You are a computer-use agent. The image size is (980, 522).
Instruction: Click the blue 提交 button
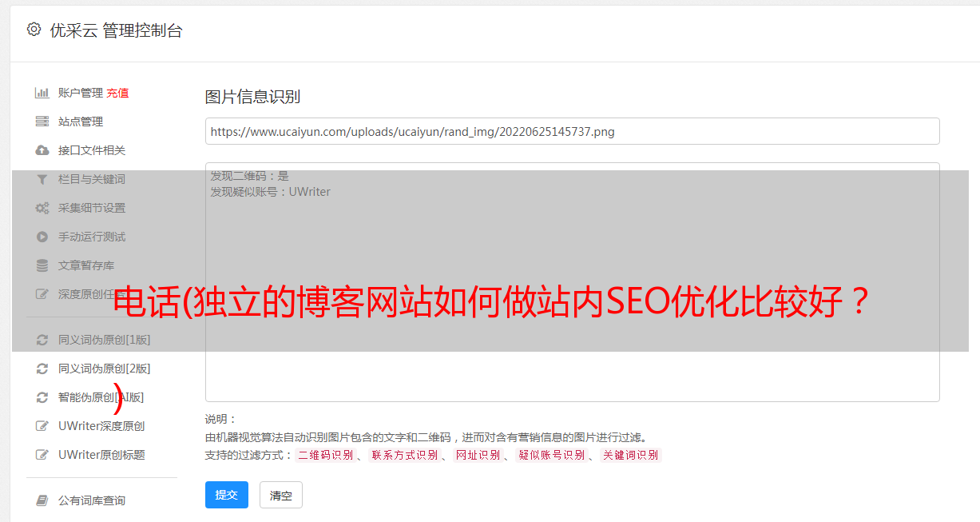click(x=227, y=495)
